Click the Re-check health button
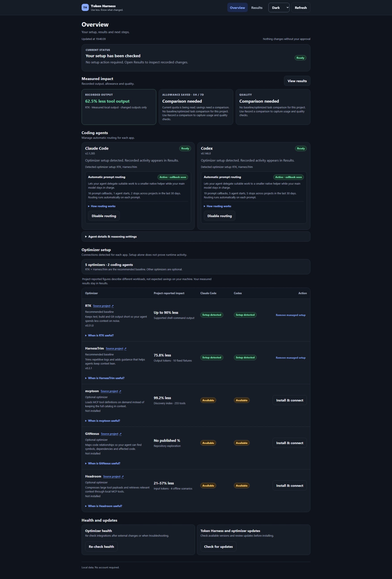The height and width of the screenshot is (579, 392). click(x=101, y=547)
